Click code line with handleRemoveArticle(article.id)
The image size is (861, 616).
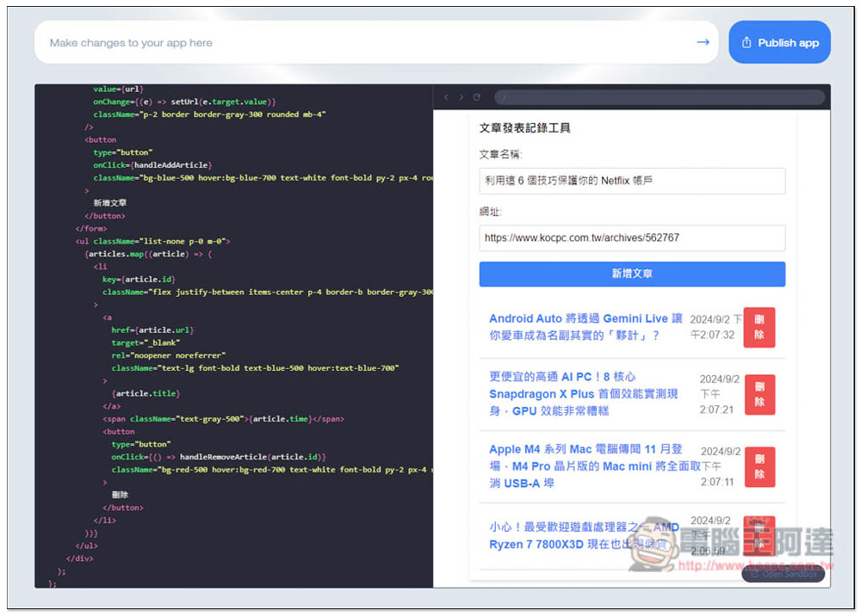219,457
